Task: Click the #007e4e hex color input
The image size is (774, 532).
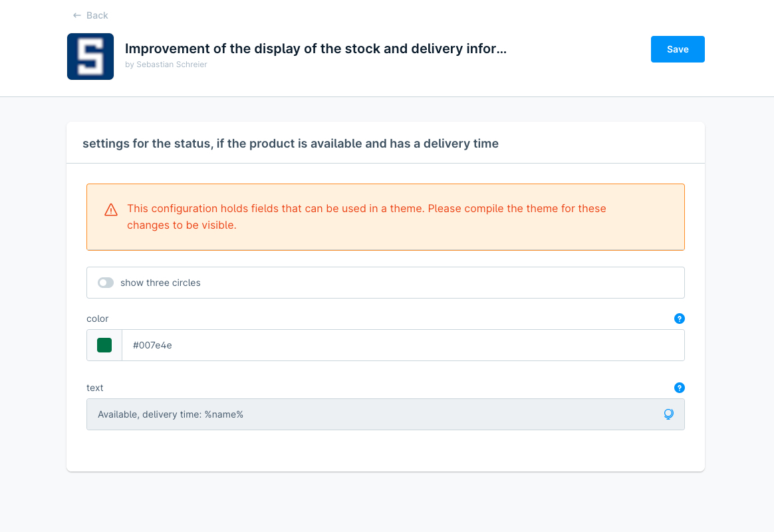Action: tap(399, 345)
